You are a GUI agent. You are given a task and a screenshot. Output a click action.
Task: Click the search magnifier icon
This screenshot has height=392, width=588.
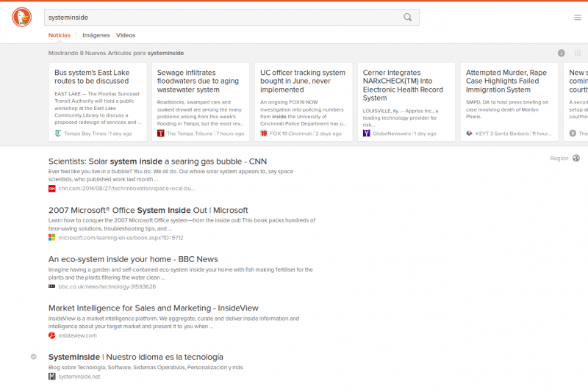pos(408,17)
